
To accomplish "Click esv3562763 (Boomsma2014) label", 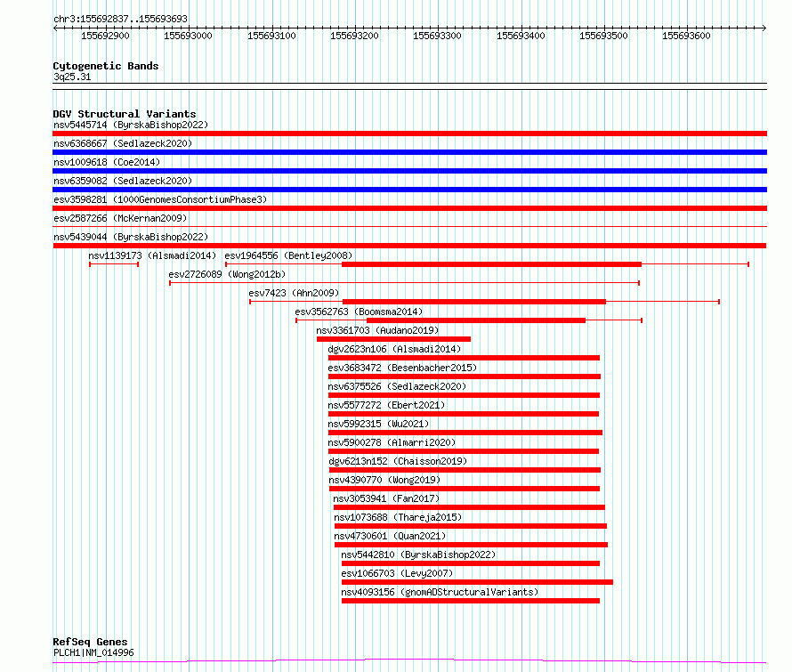I will point(359,312).
